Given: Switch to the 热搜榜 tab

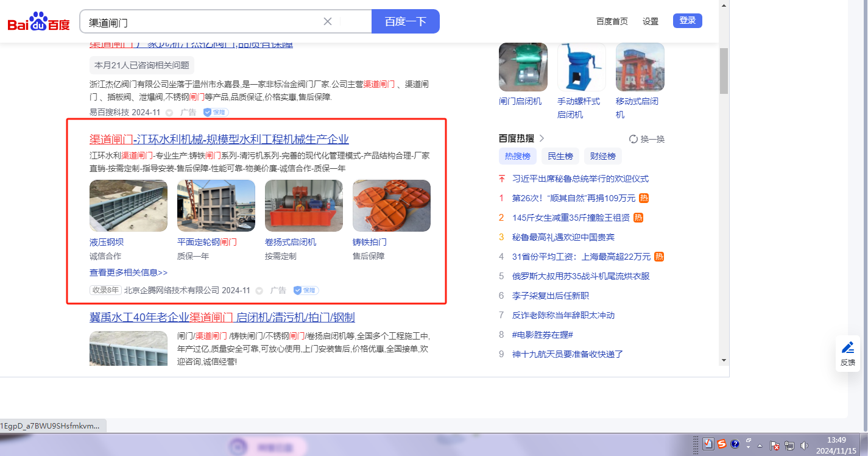Looking at the screenshot, I should pos(518,156).
